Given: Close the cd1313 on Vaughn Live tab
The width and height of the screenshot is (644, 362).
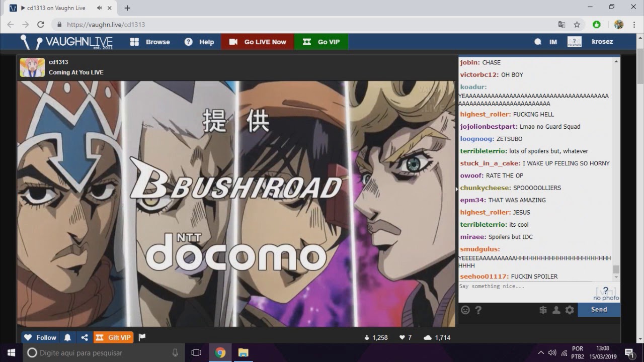Looking at the screenshot, I should coord(111,8).
